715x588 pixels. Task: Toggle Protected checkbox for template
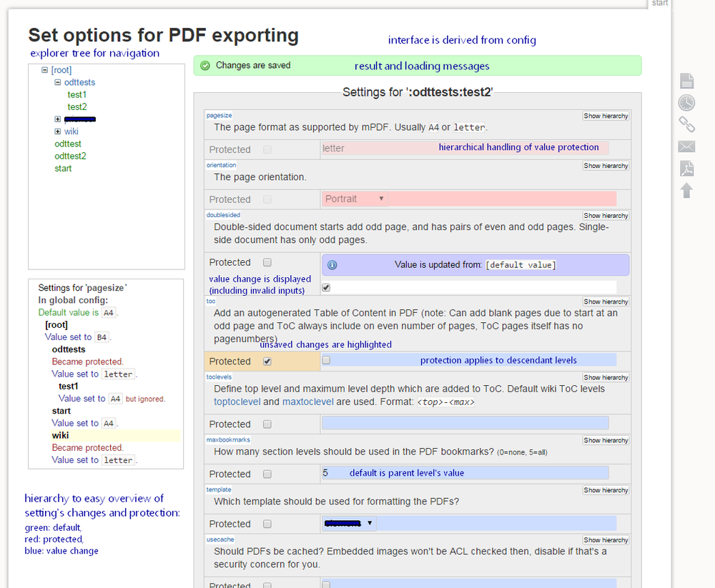click(267, 524)
